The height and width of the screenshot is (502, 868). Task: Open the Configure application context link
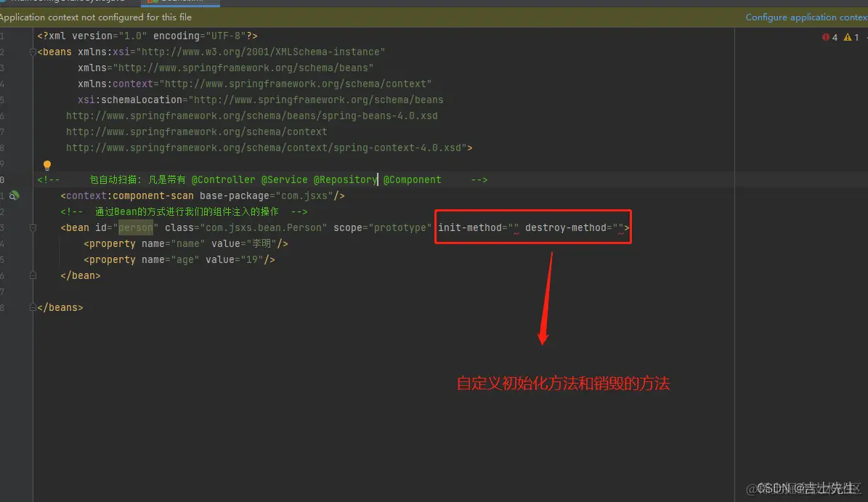click(806, 17)
